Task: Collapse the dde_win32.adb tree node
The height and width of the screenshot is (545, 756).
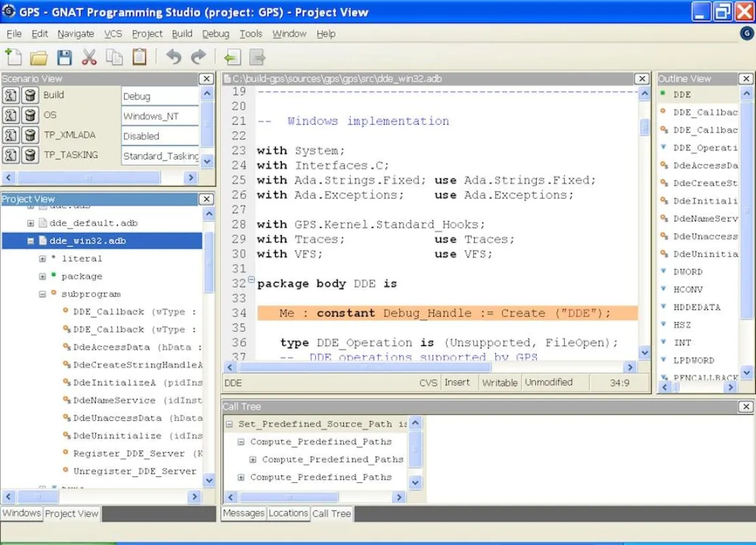Action: [31, 240]
